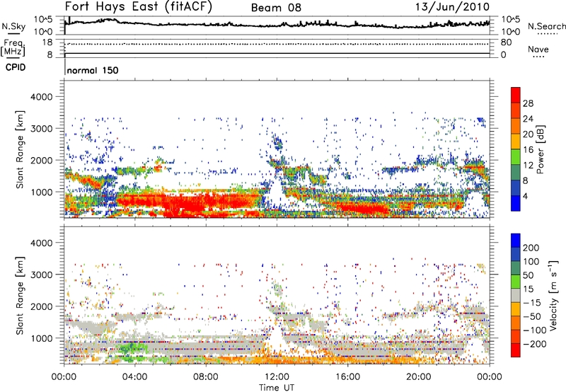Viewport: 566px width, 392px height.
Task: Click the "80" Nave tick label
Action: pos(506,42)
